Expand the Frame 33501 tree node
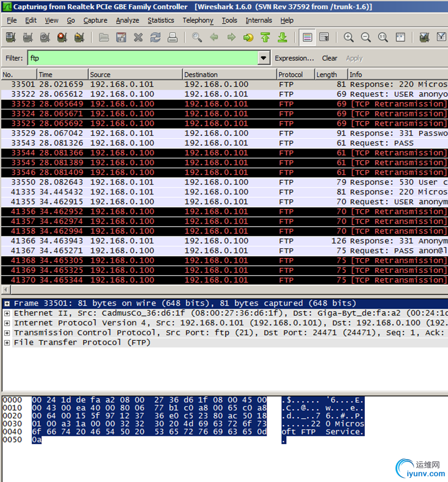The image size is (448, 482). (7, 304)
